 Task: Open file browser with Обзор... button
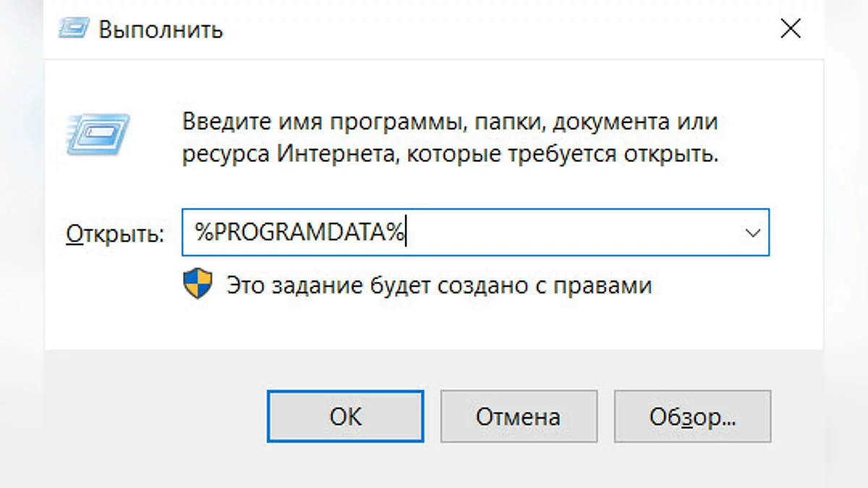point(692,416)
